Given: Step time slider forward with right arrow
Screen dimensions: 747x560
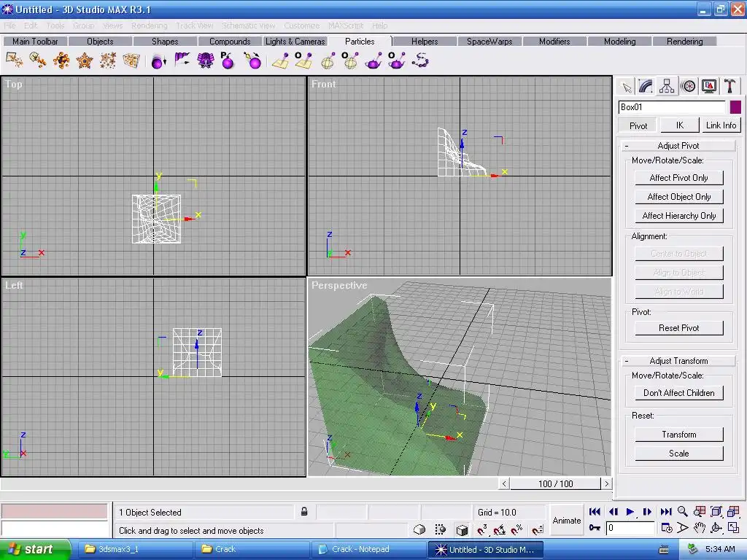Looking at the screenshot, I should [x=606, y=484].
